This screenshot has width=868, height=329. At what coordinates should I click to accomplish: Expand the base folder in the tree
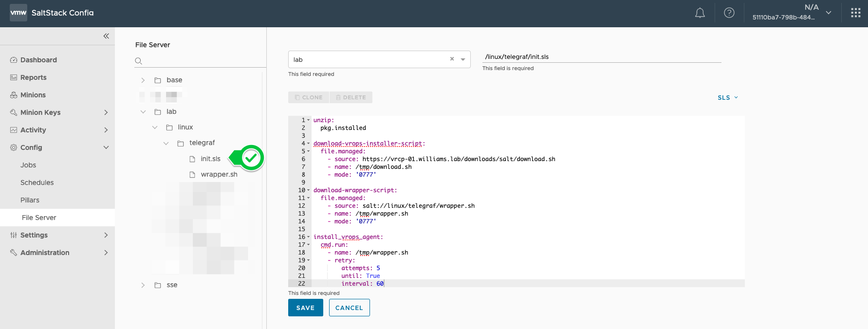143,80
